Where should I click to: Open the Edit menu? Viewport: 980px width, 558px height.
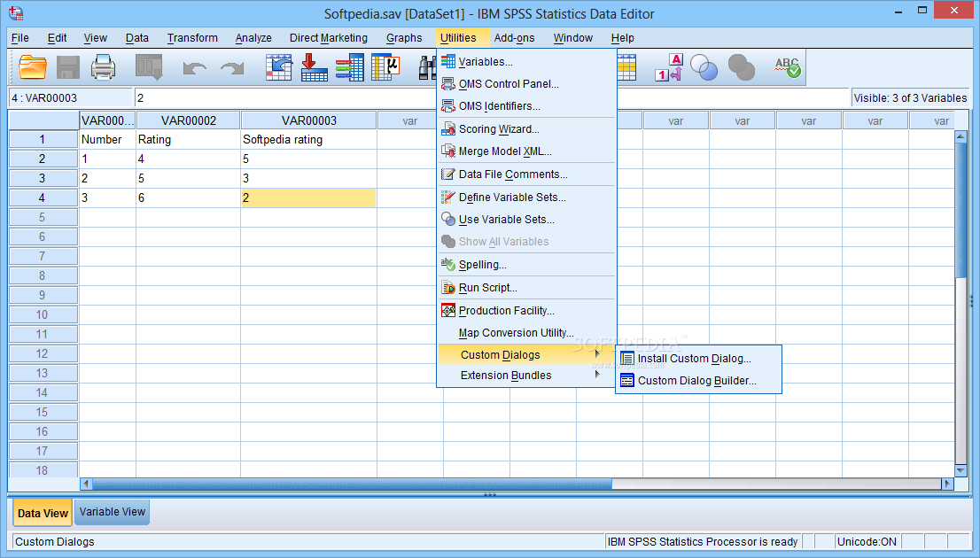pos(57,37)
